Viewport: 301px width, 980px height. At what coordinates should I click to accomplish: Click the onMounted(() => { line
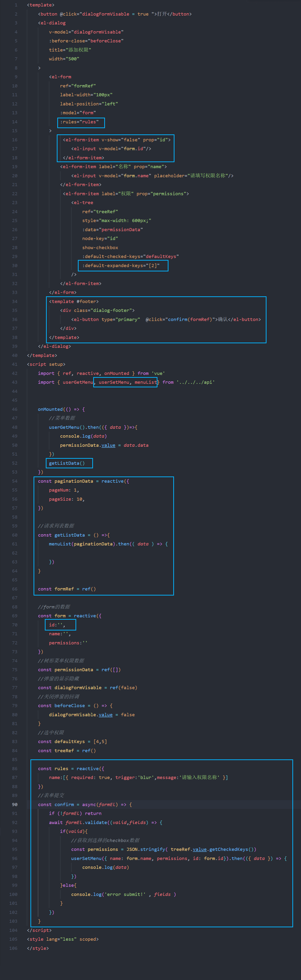pyautogui.click(x=61, y=409)
